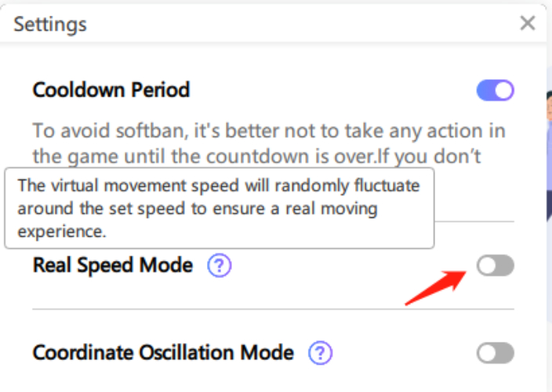Click the Coordinate Oscillation Mode label
The width and height of the screenshot is (552, 392).
[163, 354]
